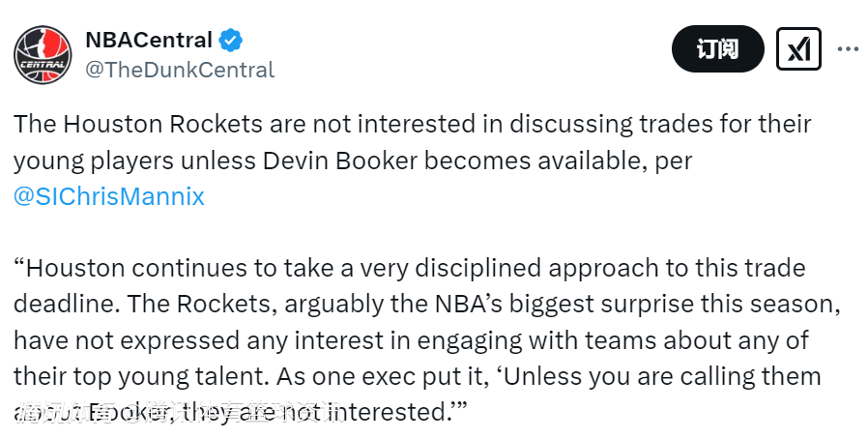Click the blue verified checkmark badge

pos(230,41)
